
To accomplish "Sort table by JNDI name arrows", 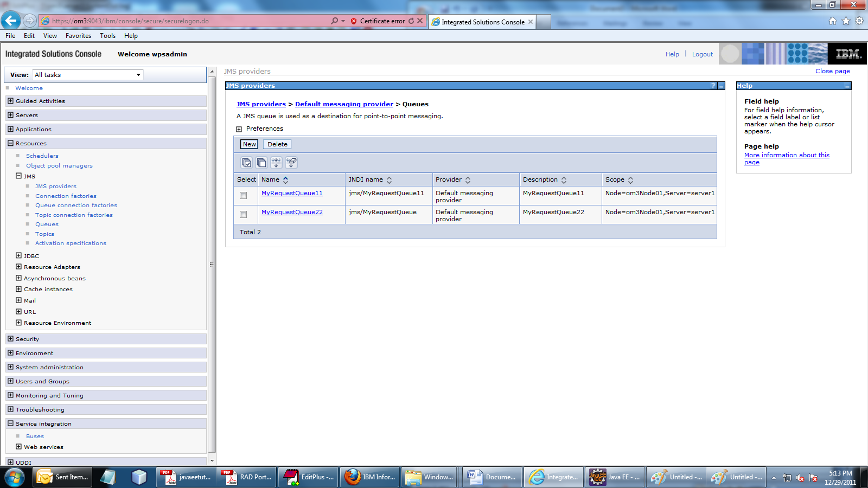I will [389, 180].
